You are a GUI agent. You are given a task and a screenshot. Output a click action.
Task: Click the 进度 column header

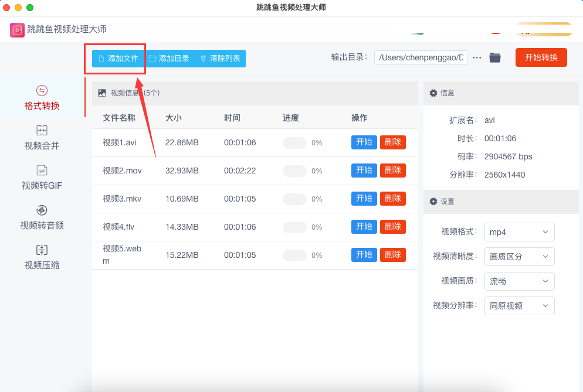291,118
